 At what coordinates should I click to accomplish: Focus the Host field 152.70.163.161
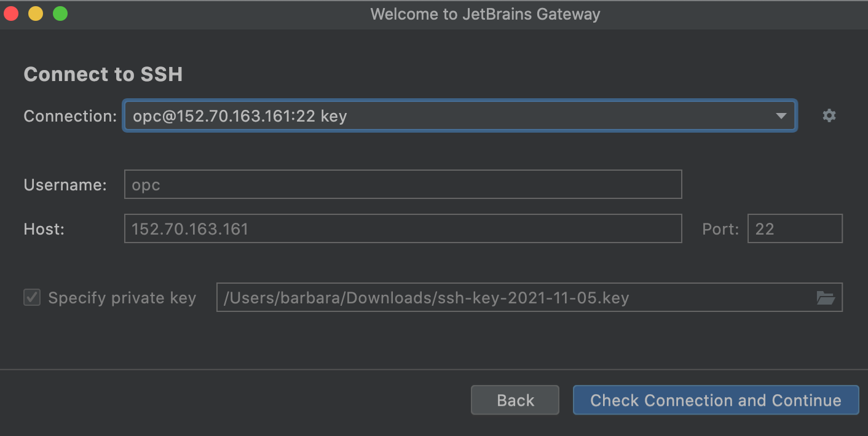pyautogui.click(x=403, y=228)
